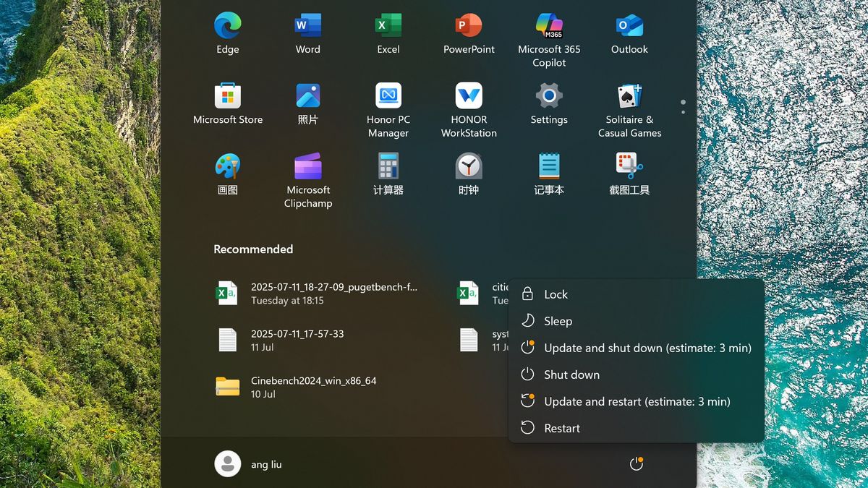Choose Sleep in the power menu
This screenshot has width=868, height=488.
point(558,321)
